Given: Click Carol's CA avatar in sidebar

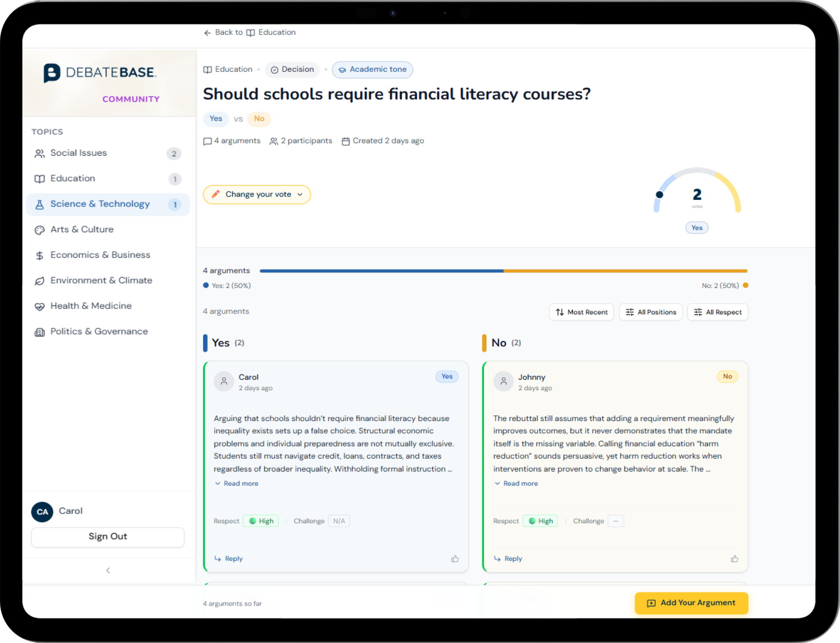Looking at the screenshot, I should click(42, 512).
